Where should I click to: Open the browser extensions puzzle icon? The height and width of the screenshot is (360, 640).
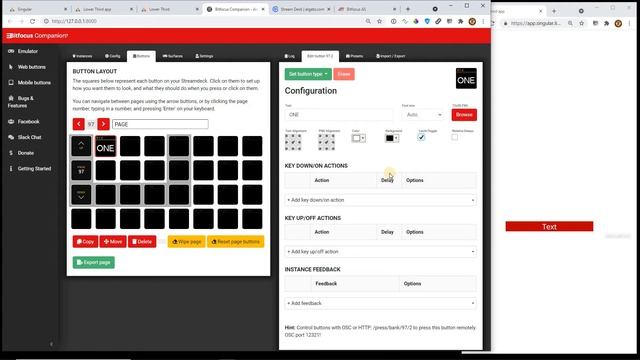click(461, 21)
